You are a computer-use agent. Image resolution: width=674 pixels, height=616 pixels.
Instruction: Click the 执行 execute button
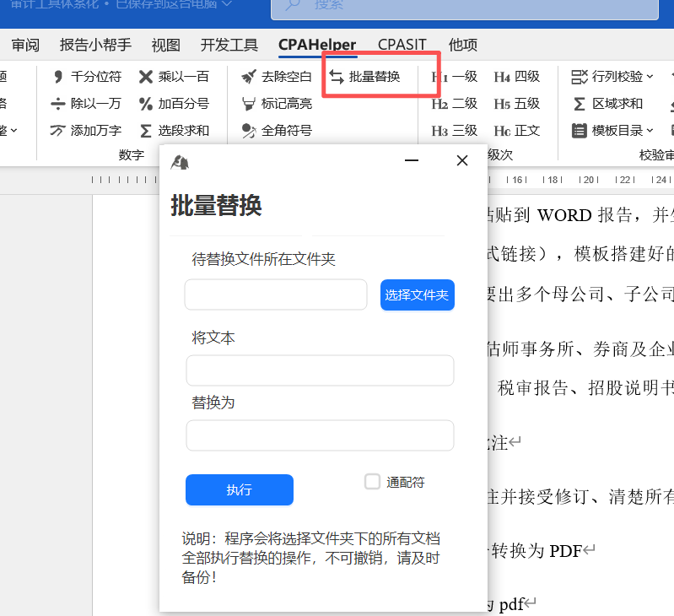point(240,489)
